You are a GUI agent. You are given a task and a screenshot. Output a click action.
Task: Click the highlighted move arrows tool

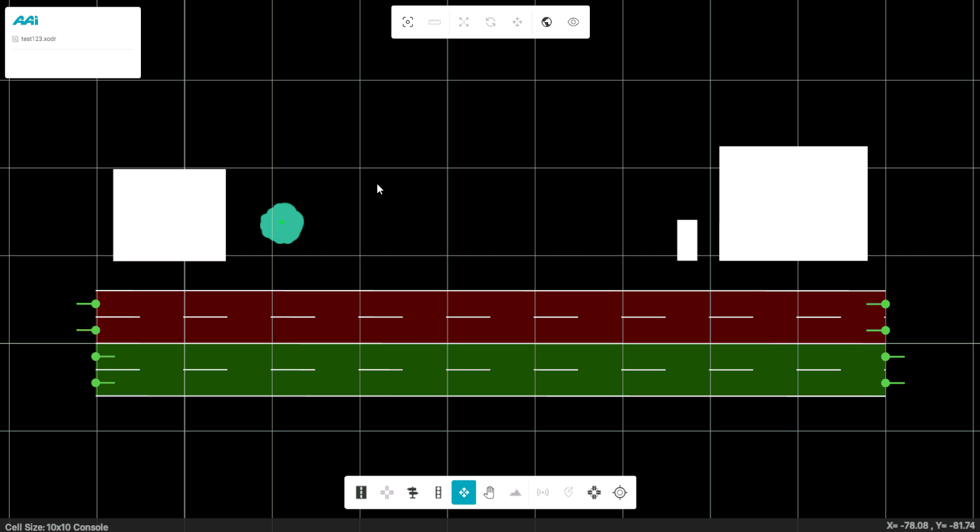pyautogui.click(x=464, y=492)
